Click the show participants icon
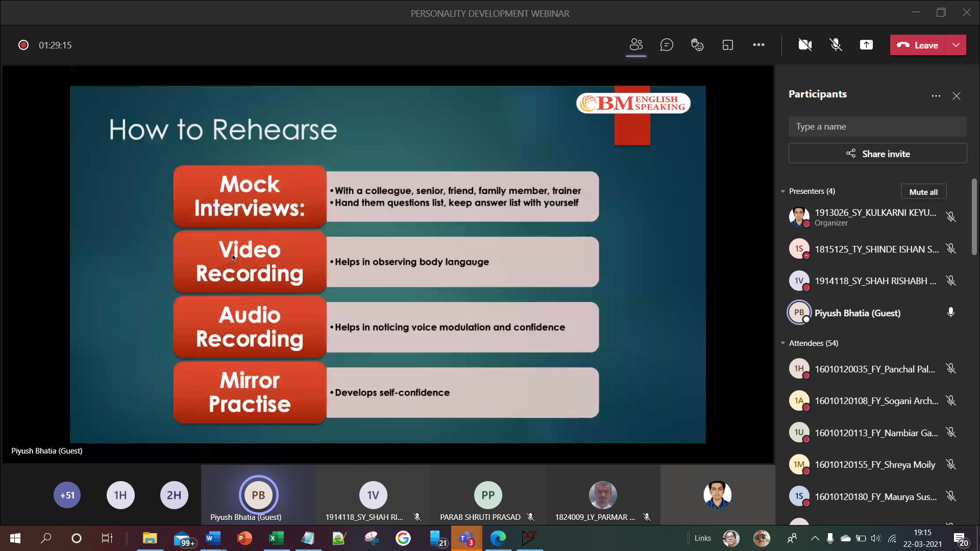The width and height of the screenshot is (980, 551). pyautogui.click(x=636, y=45)
